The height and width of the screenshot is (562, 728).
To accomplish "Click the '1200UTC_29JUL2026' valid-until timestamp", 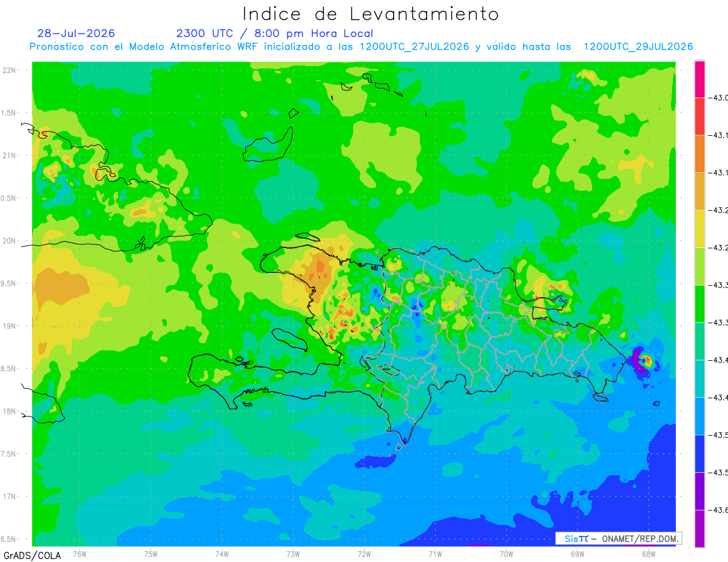I will point(638,47).
